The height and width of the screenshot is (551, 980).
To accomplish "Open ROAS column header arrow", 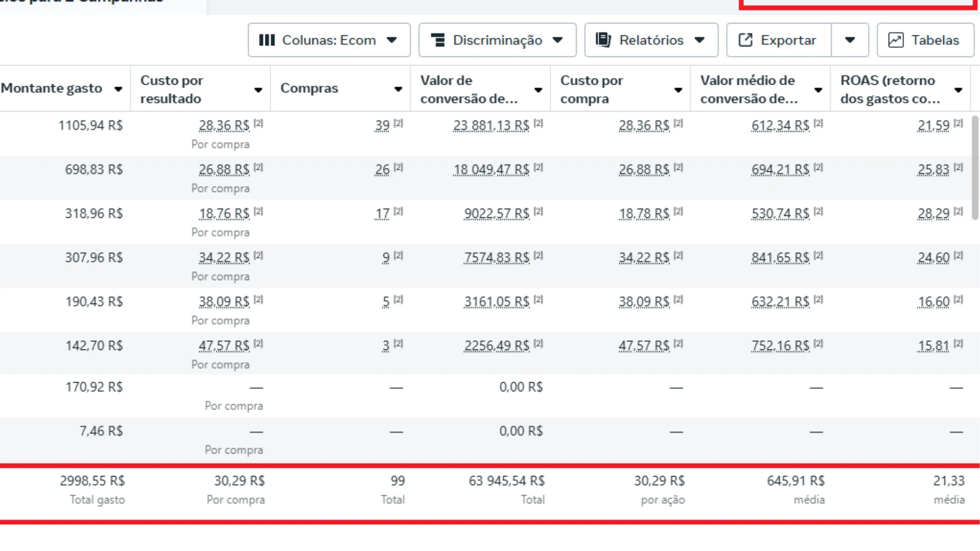I will pyautogui.click(x=958, y=90).
